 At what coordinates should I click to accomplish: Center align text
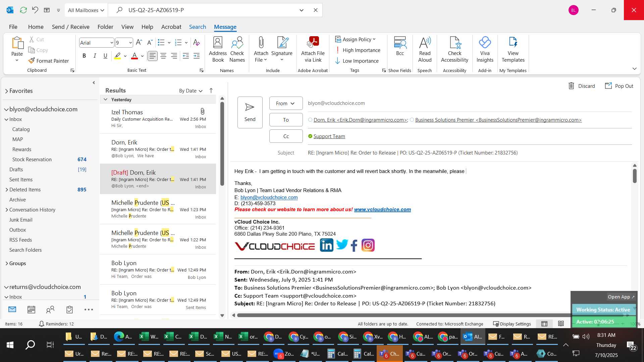(163, 56)
